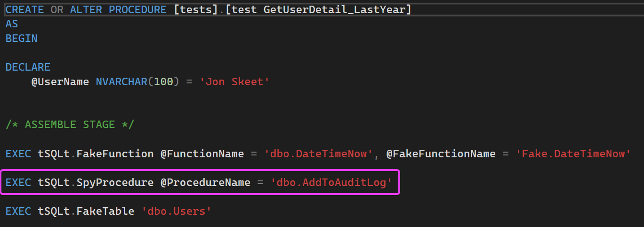
Task: Click the @FakeFunctionName parameter
Action: [x=441, y=154]
